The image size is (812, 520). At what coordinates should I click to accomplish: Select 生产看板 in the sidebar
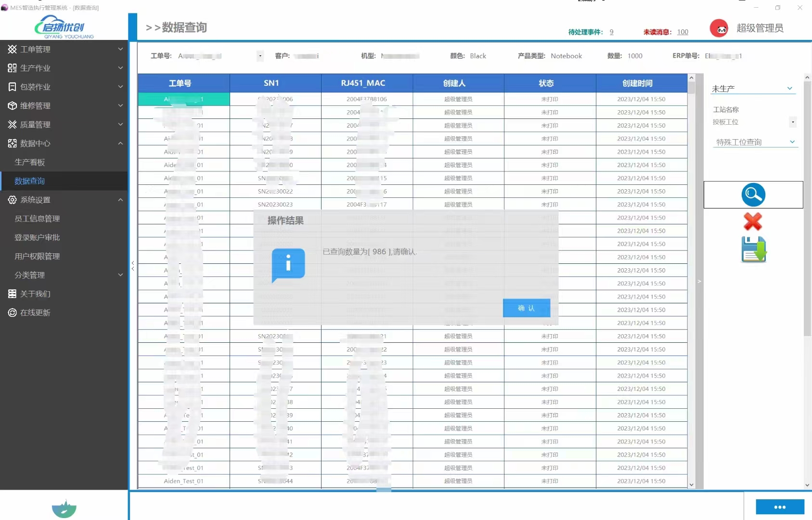30,162
